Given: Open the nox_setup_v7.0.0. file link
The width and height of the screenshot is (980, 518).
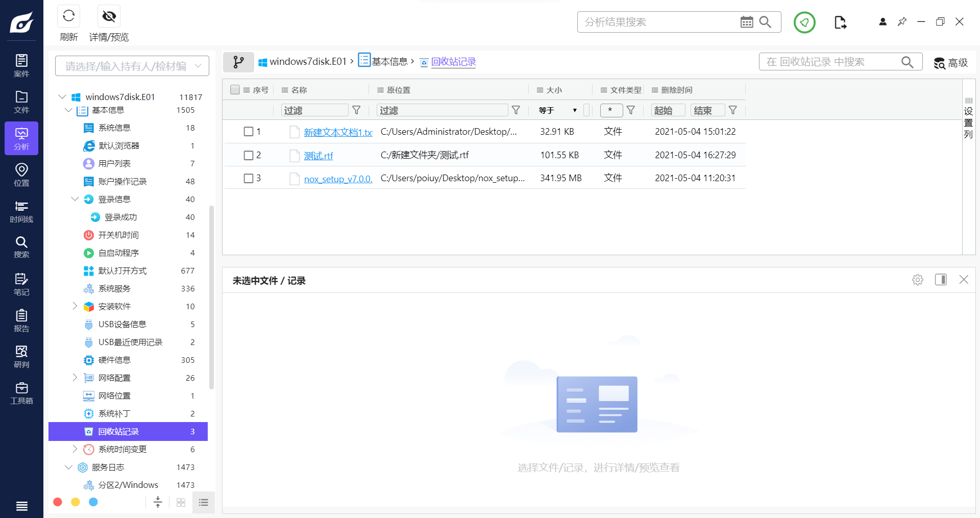Looking at the screenshot, I should [338, 179].
